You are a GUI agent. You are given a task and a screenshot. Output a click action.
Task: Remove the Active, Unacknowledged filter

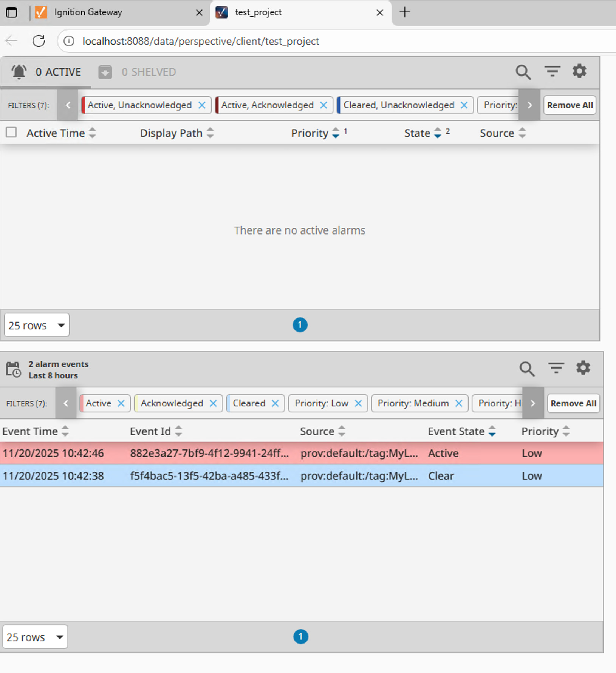tap(202, 105)
